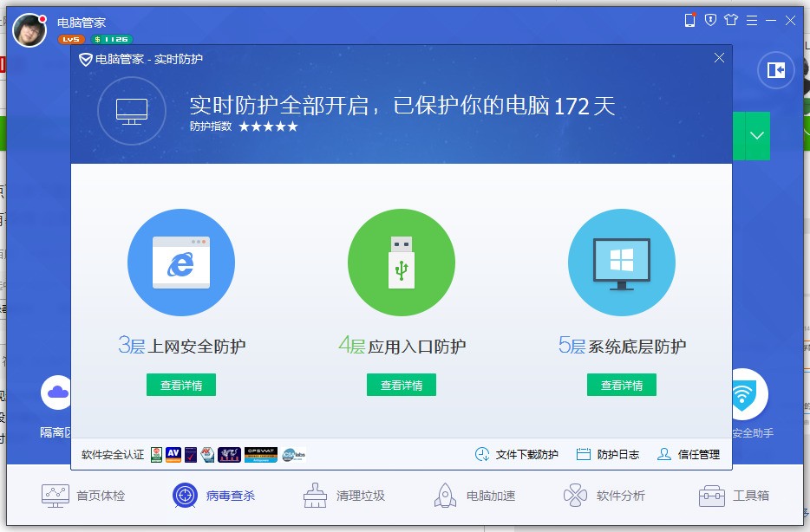
Task: Click the monitor icon in dialog header
Action: tap(132, 111)
